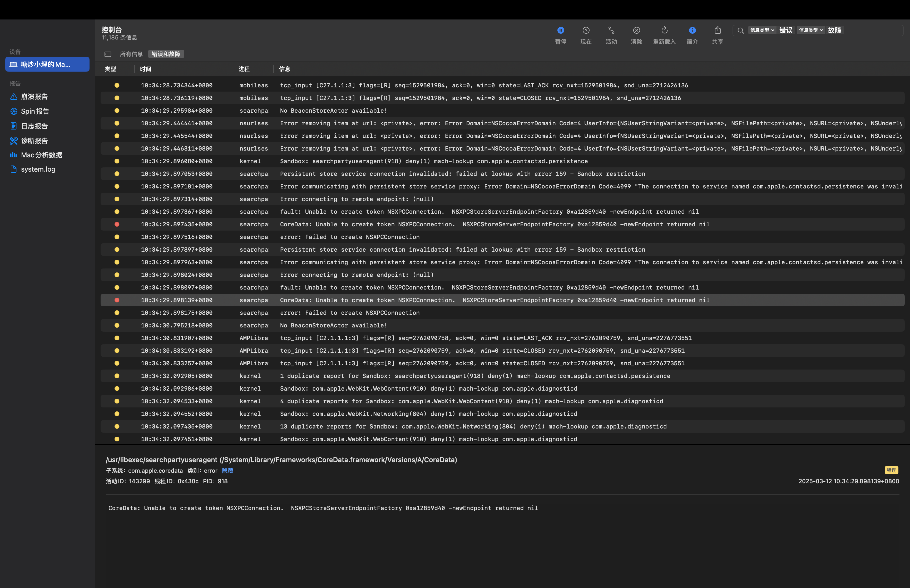Select the 所有信息 filter tab
Viewport: 910px width, 588px height.
click(x=131, y=54)
